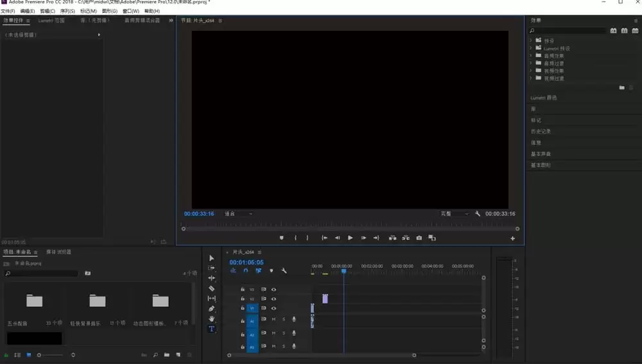
Task: Select the Pen tool
Action: coord(212,309)
